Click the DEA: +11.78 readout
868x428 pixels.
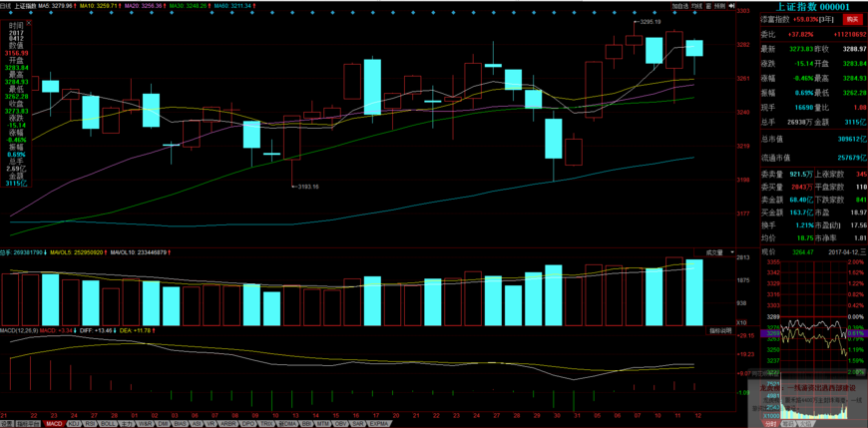pyautogui.click(x=136, y=330)
